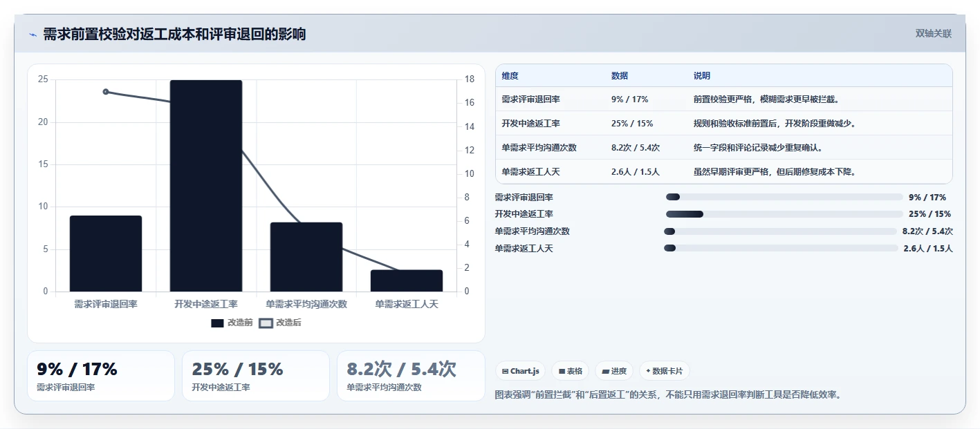
Task: Click the line's circle data point above the first bar
Action: [x=106, y=91]
